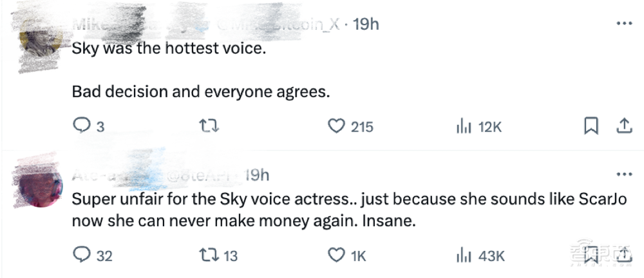Open more options for the first tweet
644x278 pixels.
(624, 24)
